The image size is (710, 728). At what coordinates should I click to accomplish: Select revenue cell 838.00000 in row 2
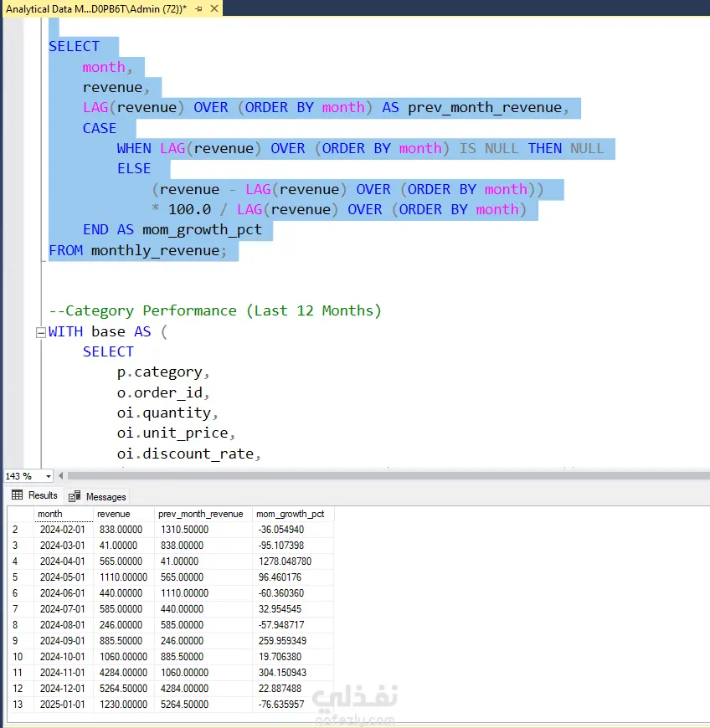click(123, 530)
